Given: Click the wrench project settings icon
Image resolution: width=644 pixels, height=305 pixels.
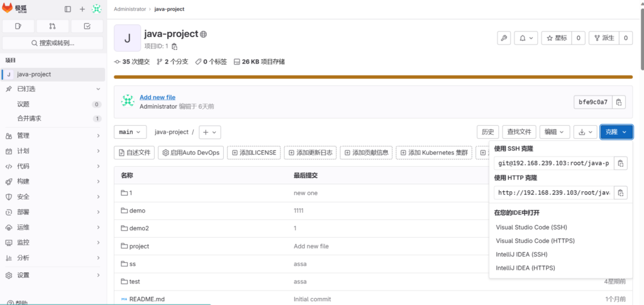Looking at the screenshot, I should coord(503,38).
